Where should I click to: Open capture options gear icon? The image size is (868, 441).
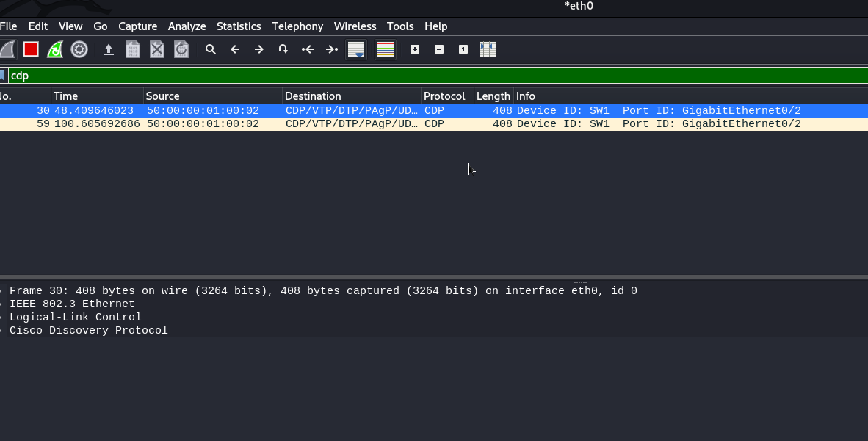[79, 49]
